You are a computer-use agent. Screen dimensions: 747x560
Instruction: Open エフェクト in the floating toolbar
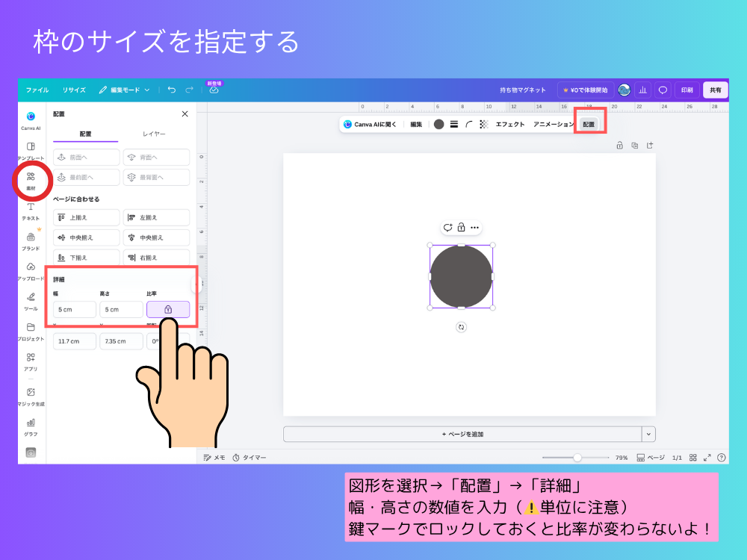[x=510, y=124]
